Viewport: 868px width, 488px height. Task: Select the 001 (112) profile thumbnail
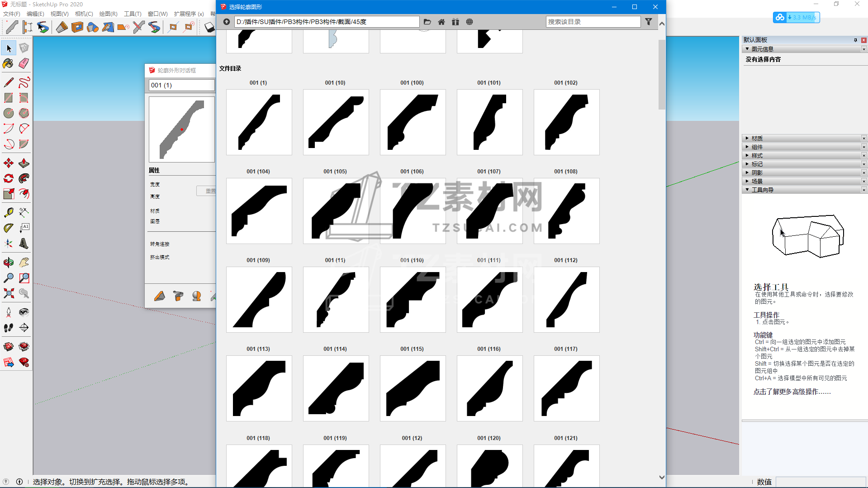[567, 300]
